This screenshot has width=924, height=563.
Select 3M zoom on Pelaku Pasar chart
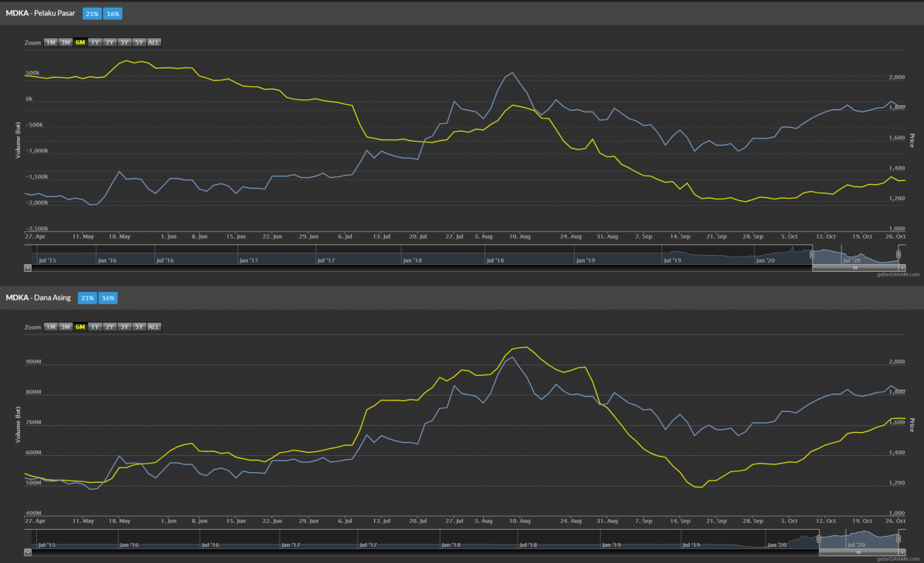tap(65, 42)
